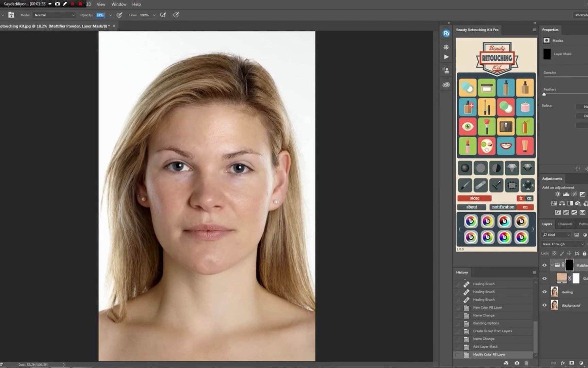This screenshot has height=368, width=588.
Task: Click the store button in the retouching kit
Action: [x=474, y=198]
